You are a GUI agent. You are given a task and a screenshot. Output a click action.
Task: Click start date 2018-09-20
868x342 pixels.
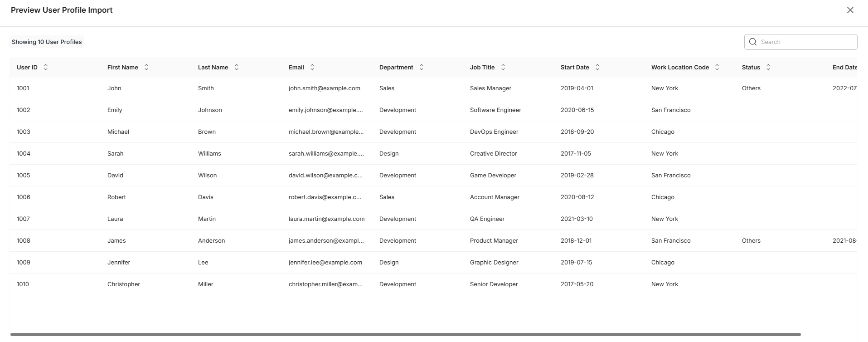tap(577, 132)
